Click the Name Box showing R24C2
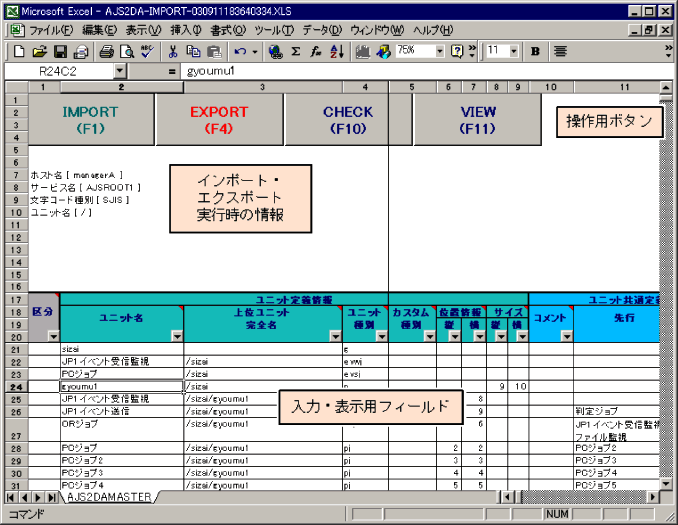This screenshot has height=525, width=678. [x=59, y=71]
